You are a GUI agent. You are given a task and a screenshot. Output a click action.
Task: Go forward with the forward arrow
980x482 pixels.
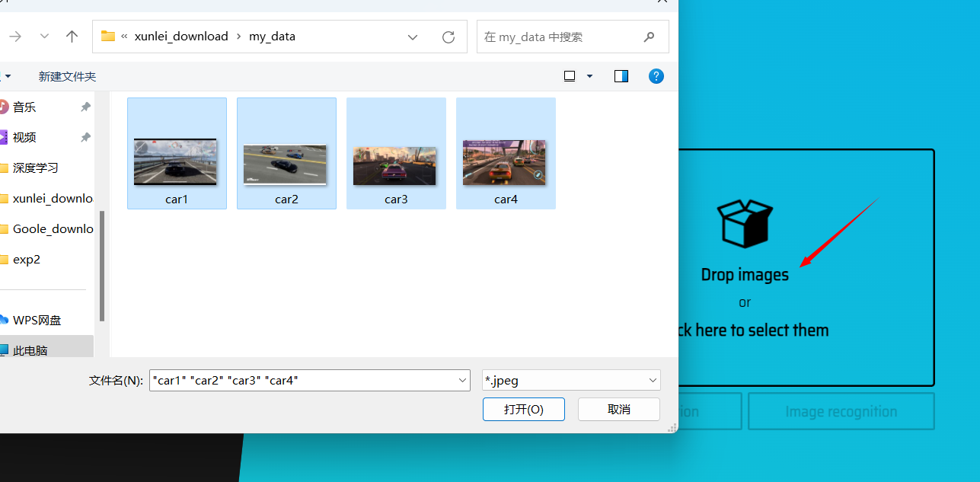pos(15,37)
